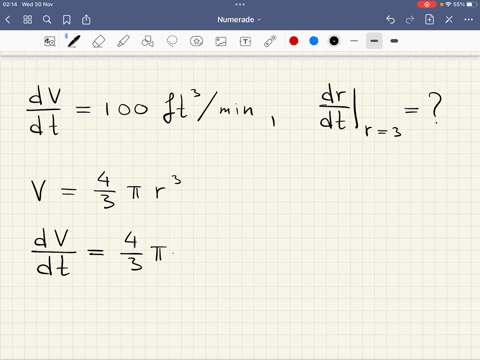Open the Elements sticker tool
This screenshot has width=480, height=360.
(196, 41)
